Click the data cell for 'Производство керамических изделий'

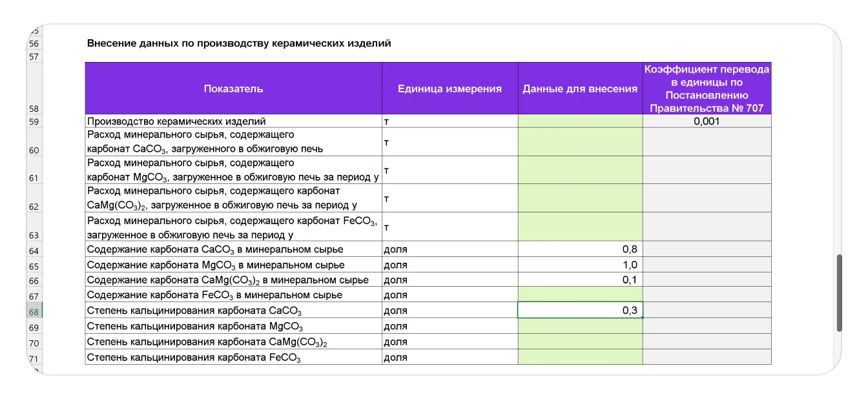(580, 121)
